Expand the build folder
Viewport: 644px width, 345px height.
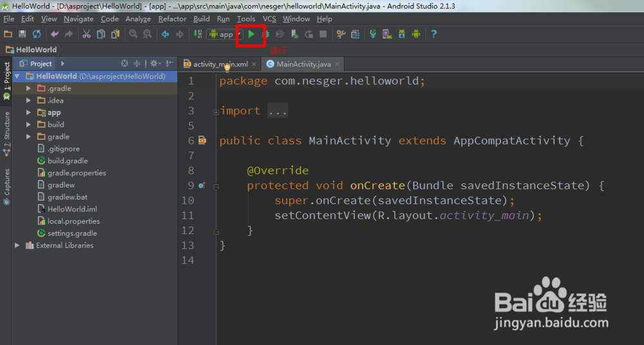click(x=28, y=124)
